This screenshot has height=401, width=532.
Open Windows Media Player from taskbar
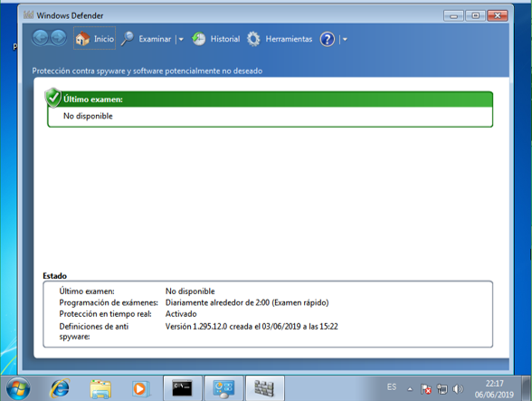pos(140,388)
